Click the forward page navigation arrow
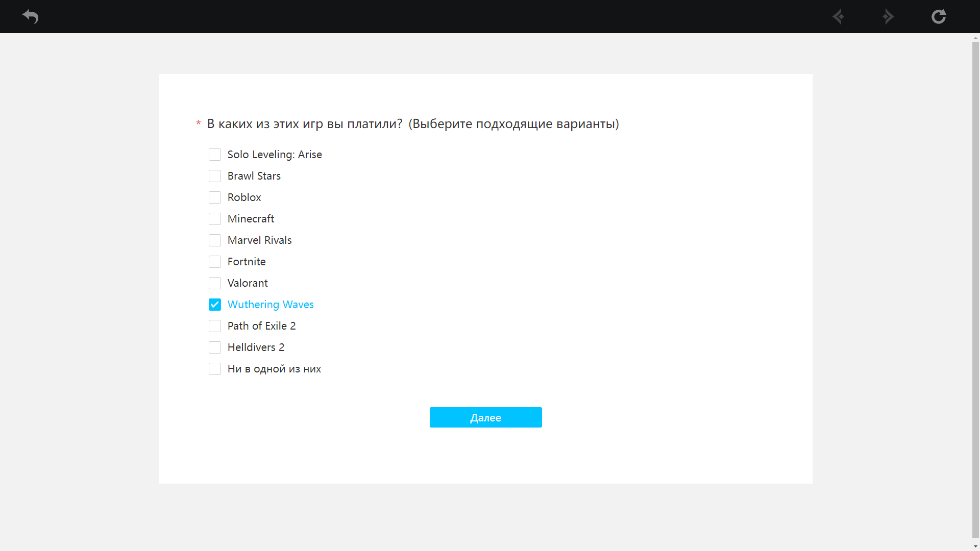 [x=888, y=16]
